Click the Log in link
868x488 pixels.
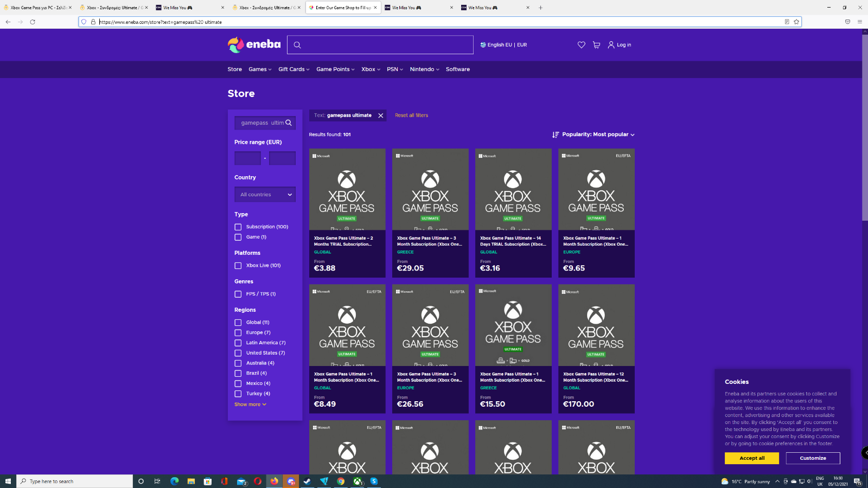coord(624,45)
